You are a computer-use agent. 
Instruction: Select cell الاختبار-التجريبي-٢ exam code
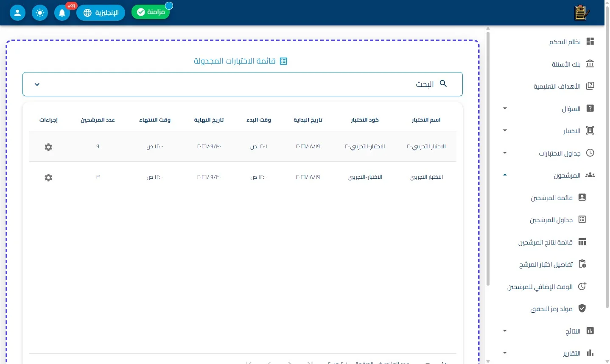365,147
